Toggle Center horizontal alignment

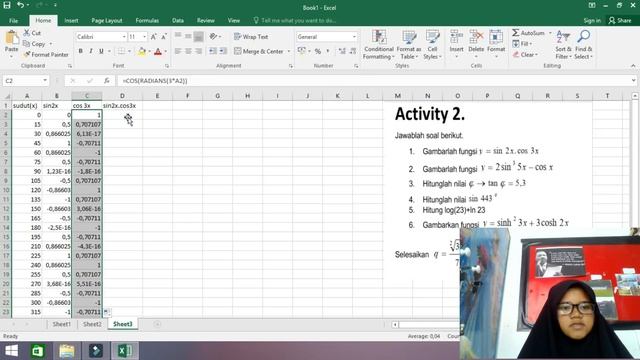[188, 51]
